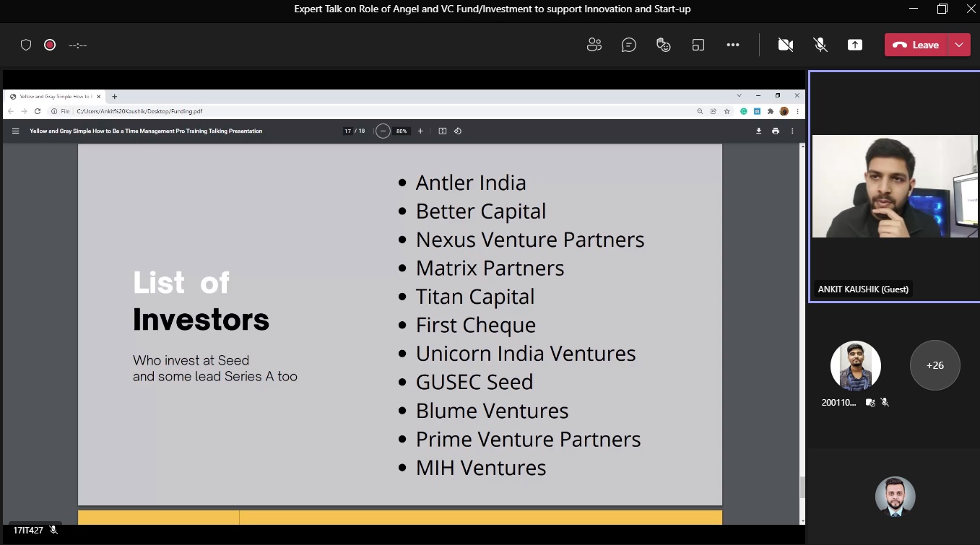Click the Share content tray icon

[855, 45]
